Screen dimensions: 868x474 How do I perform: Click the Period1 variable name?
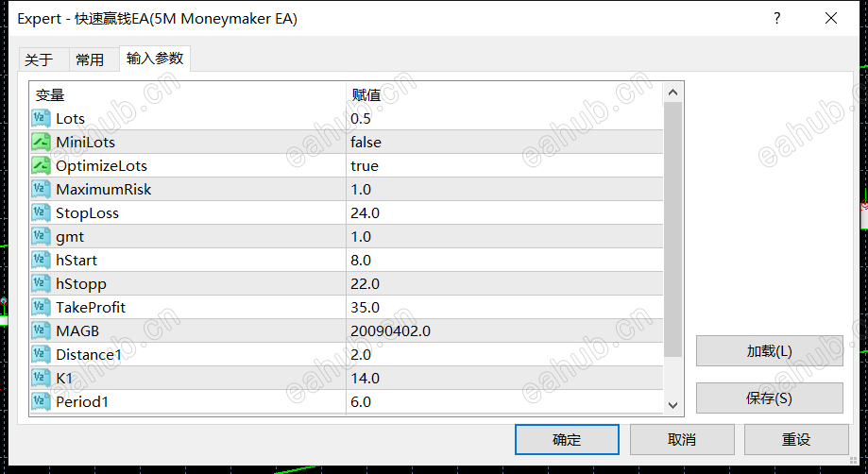point(82,401)
